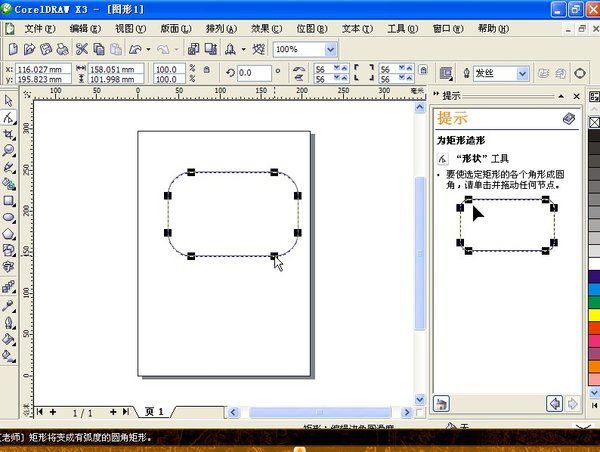Increase top-left corner roundness spinner
Screen dimensions: 600x452
coord(344,68)
